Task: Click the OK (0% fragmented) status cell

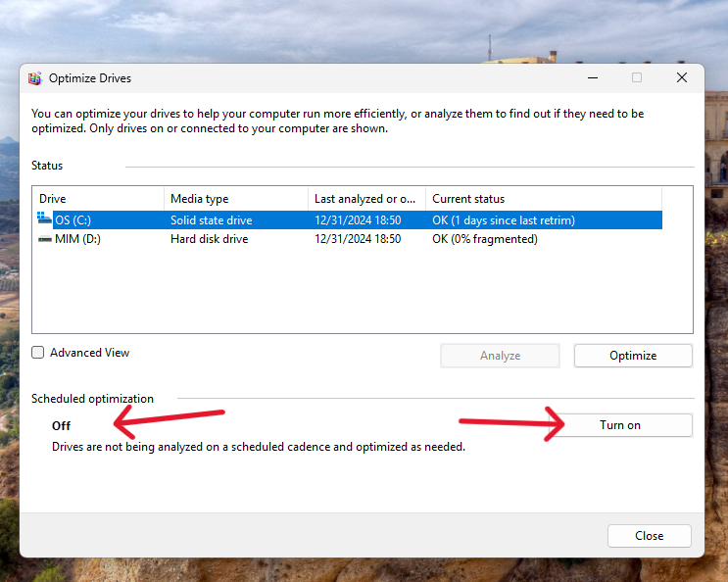Action: coord(485,239)
